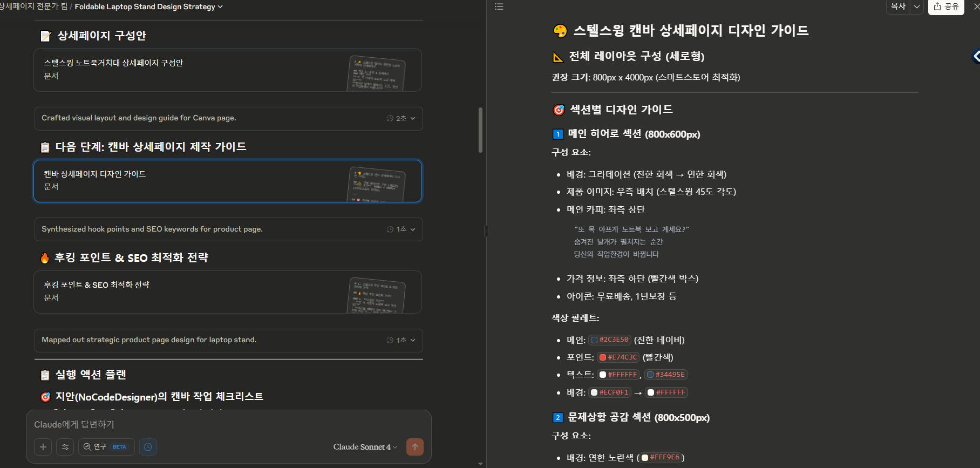980x468 pixels.
Task: Open the artifact outline list icon
Action: tap(499, 6)
